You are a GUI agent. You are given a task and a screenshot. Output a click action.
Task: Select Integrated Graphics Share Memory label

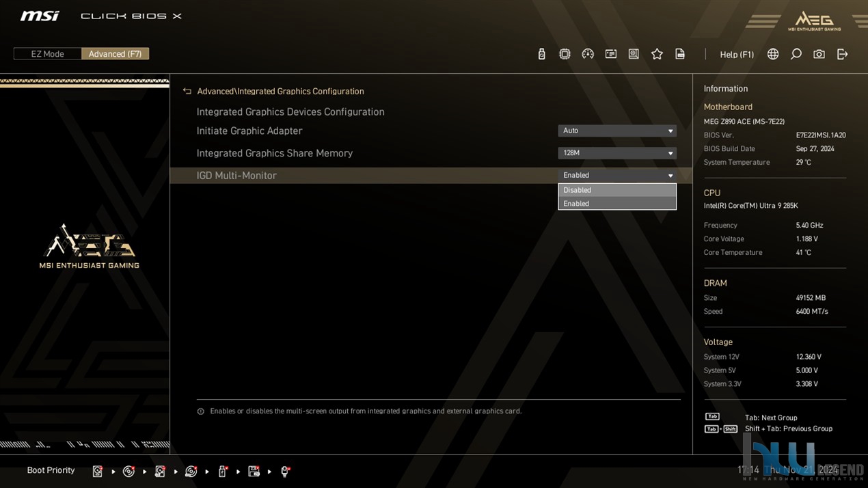pyautogui.click(x=275, y=153)
